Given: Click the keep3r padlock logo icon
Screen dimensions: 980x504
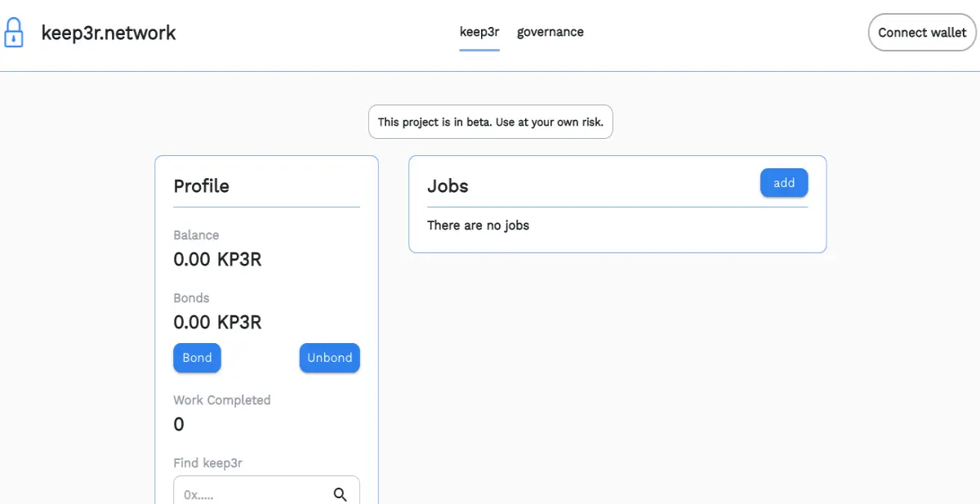Looking at the screenshot, I should tap(14, 32).
